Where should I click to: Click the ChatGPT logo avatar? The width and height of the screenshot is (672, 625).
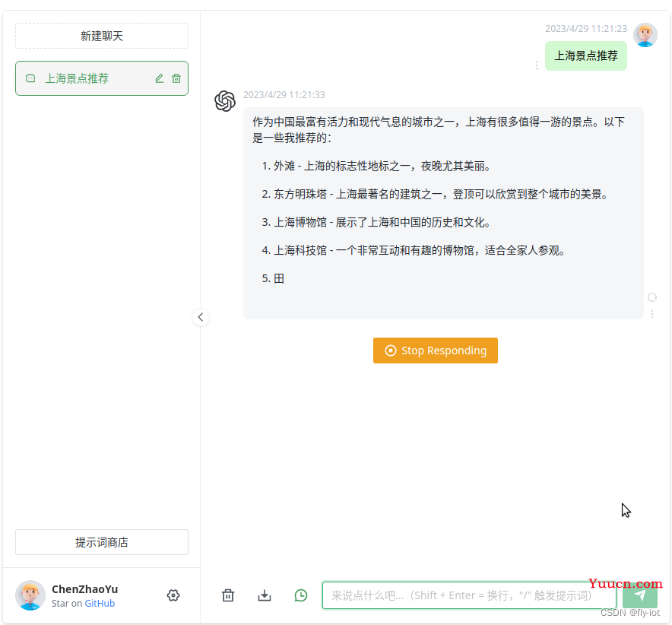pos(225,101)
